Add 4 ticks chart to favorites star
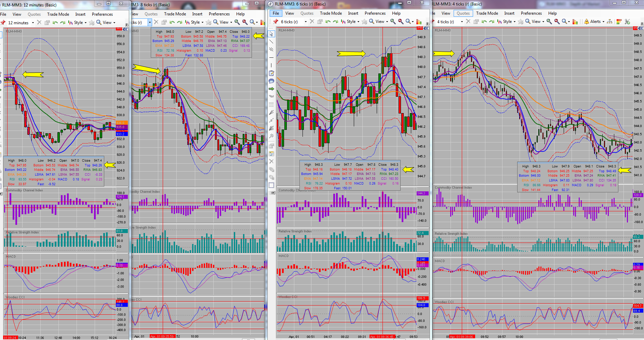This screenshot has height=340, width=644. (x=521, y=22)
